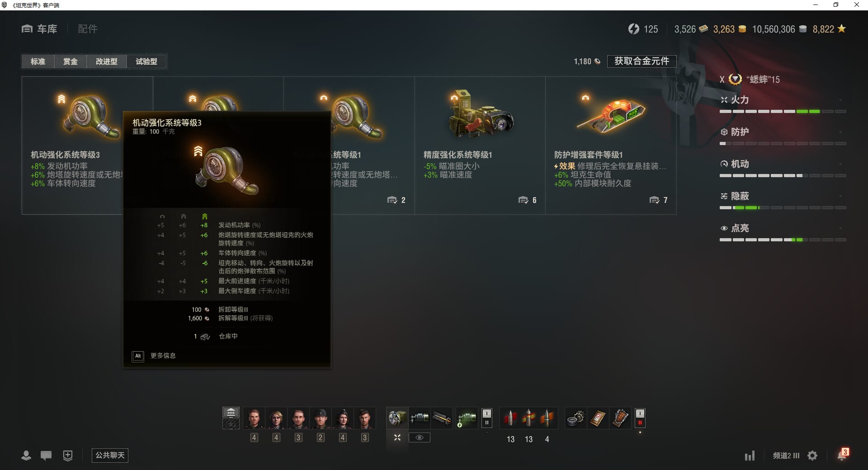
Task: Open settings gear icon in status bar
Action: (x=812, y=456)
